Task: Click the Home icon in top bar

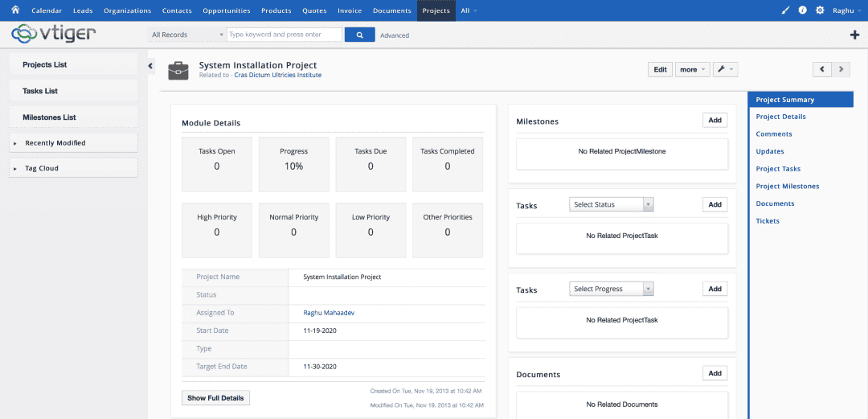Action: (x=14, y=10)
